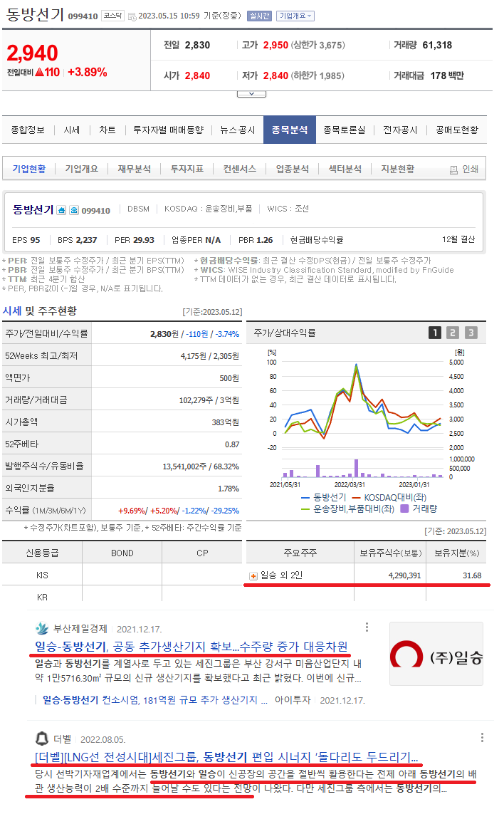This screenshot has width=504, height=829.
Task: Click the 거래량 purple legend swatch
Action: 404,509
